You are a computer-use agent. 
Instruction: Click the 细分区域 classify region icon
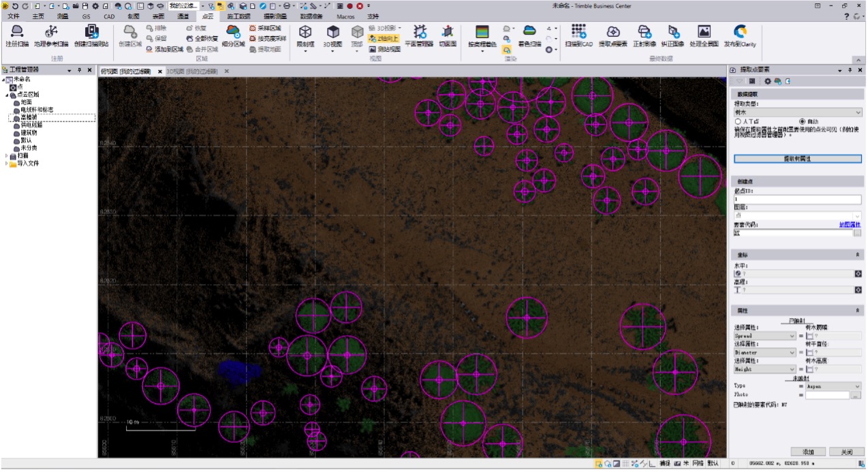point(233,31)
